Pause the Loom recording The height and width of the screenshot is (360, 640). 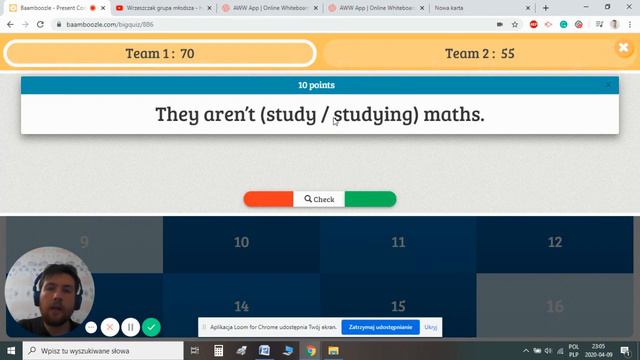pyautogui.click(x=131, y=327)
